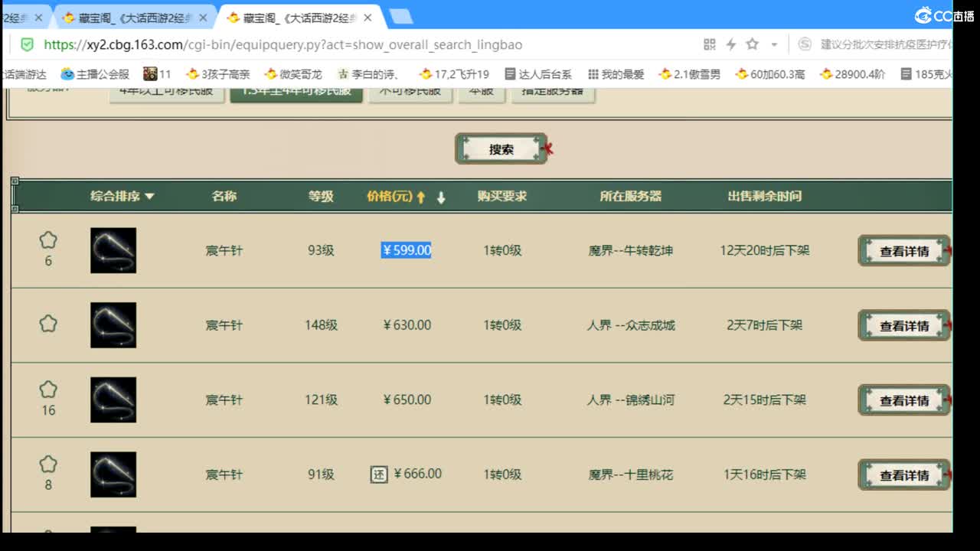Click item thumbnail in 93级 row
980x551 pixels.
(x=113, y=250)
